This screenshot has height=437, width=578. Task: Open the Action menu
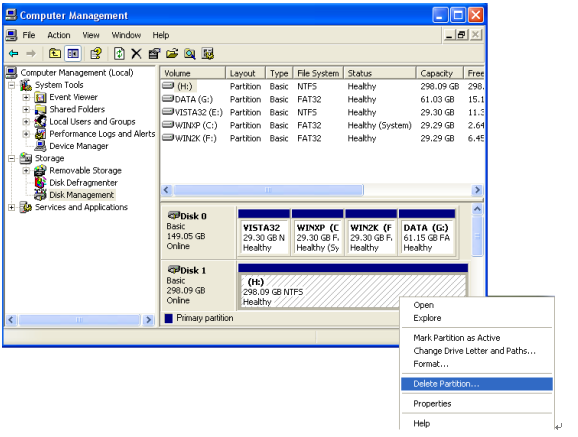(59, 35)
